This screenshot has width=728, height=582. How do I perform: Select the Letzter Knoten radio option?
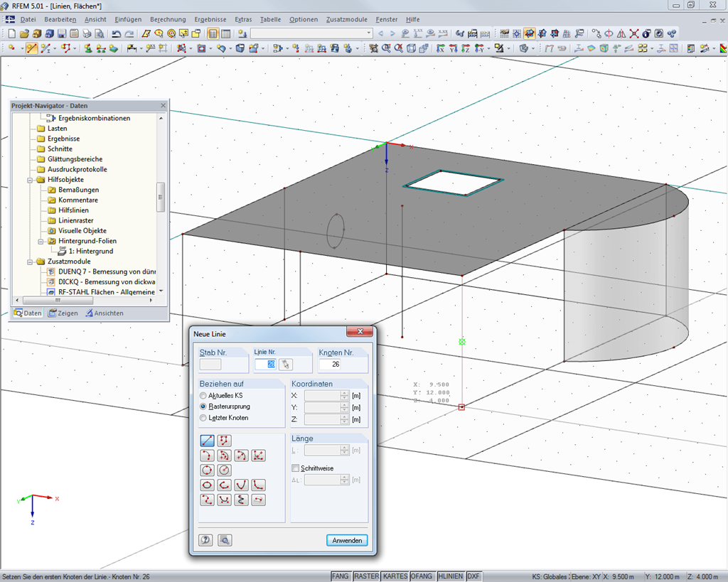(x=204, y=418)
